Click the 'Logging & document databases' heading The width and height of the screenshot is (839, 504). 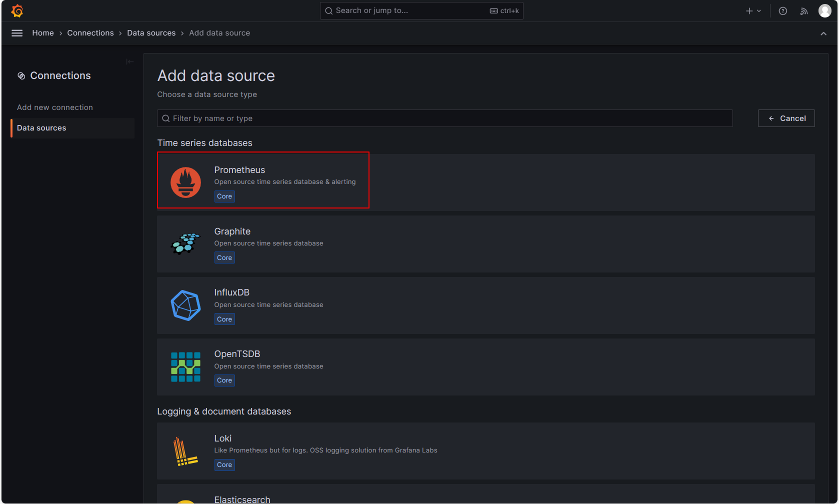(x=224, y=411)
